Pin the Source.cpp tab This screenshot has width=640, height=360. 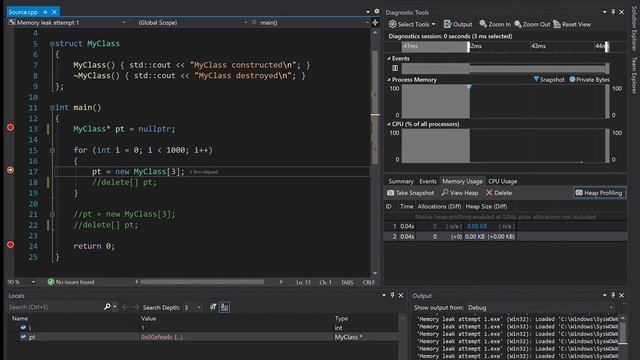tap(45, 12)
